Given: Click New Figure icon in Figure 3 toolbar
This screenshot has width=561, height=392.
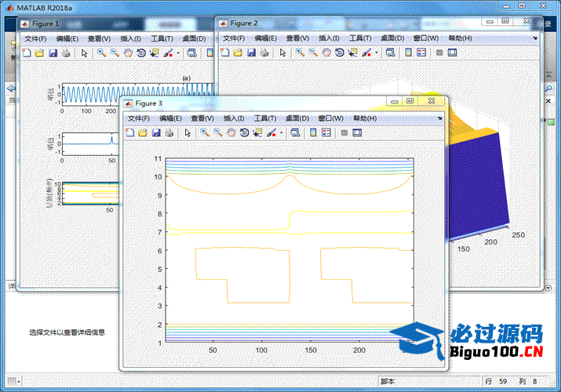Looking at the screenshot, I should 130,133.
